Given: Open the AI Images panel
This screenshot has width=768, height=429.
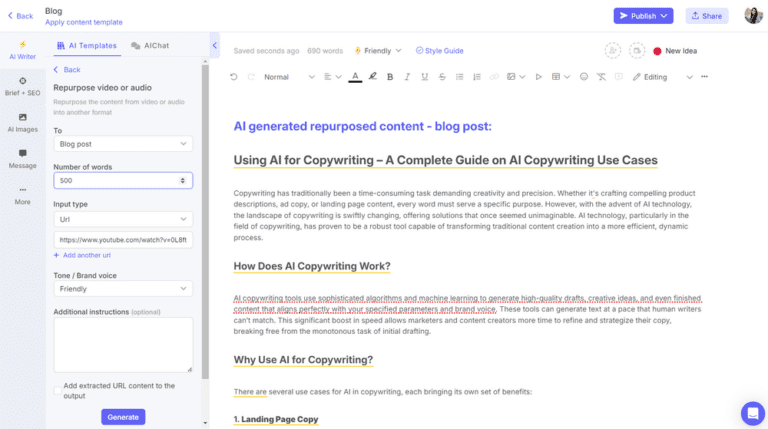Looking at the screenshot, I should [x=22, y=122].
